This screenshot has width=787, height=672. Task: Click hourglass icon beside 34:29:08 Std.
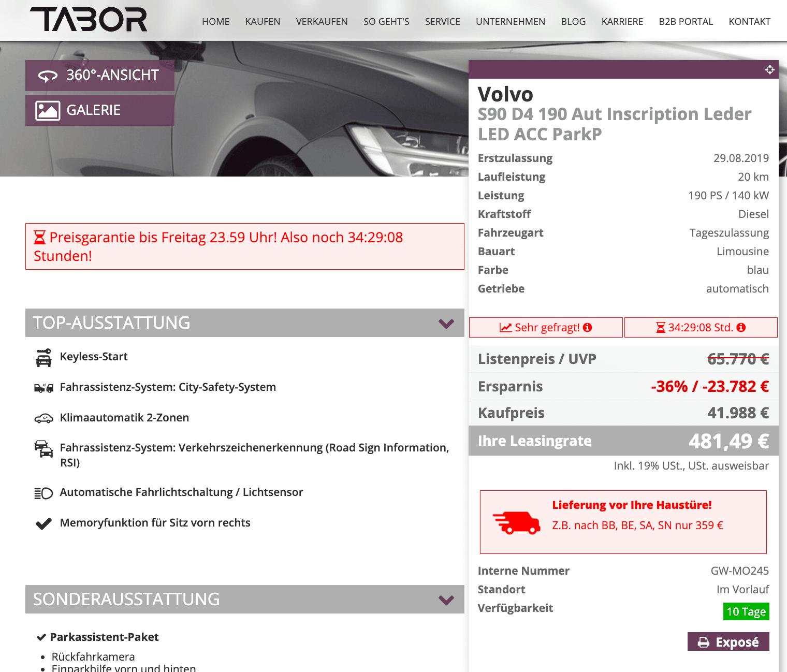[x=661, y=328]
